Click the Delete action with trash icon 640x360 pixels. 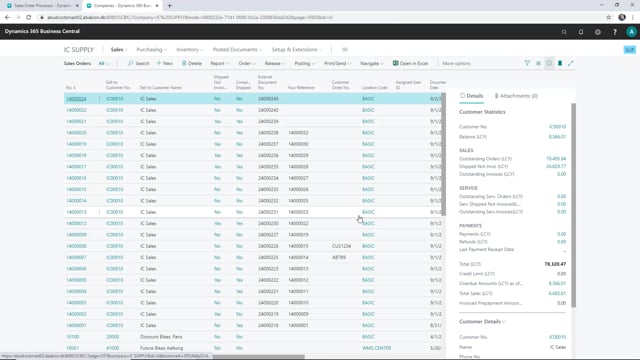(x=192, y=63)
